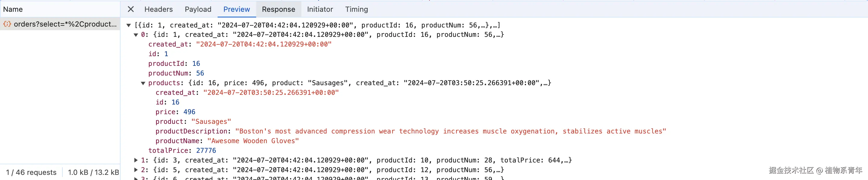Select the orders?select request entry
Screen dimensions: 868x180
click(65, 24)
